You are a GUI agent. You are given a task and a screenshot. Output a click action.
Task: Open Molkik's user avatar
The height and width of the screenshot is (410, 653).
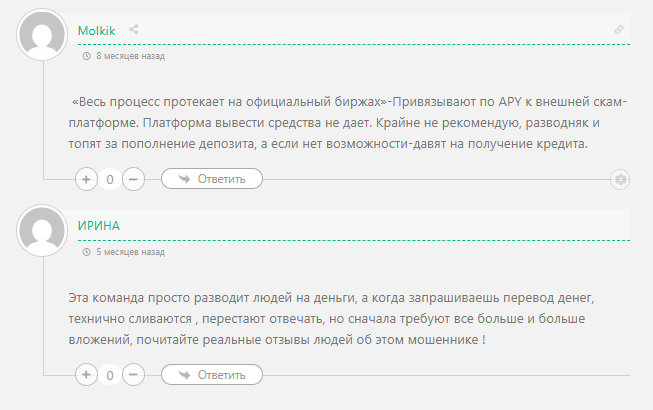tap(42, 35)
